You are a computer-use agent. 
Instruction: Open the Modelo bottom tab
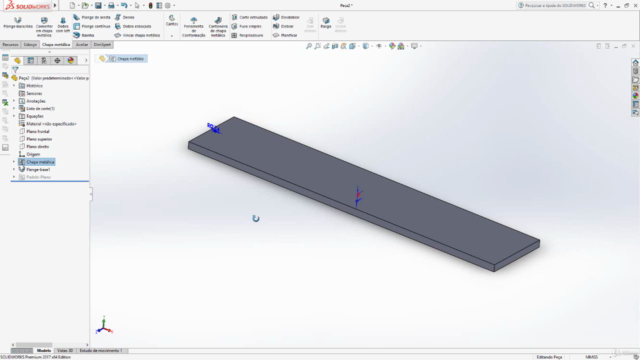(44, 351)
